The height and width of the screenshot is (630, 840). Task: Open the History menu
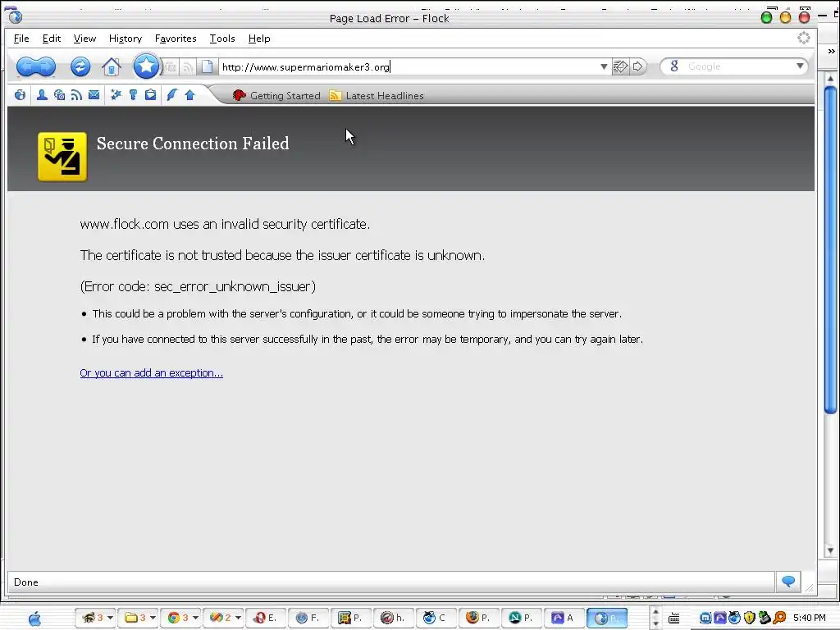click(x=126, y=39)
